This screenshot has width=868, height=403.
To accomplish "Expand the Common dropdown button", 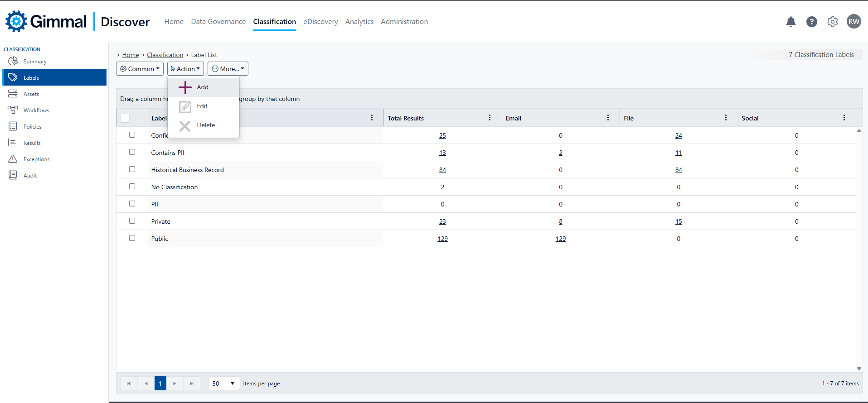I will tap(140, 69).
